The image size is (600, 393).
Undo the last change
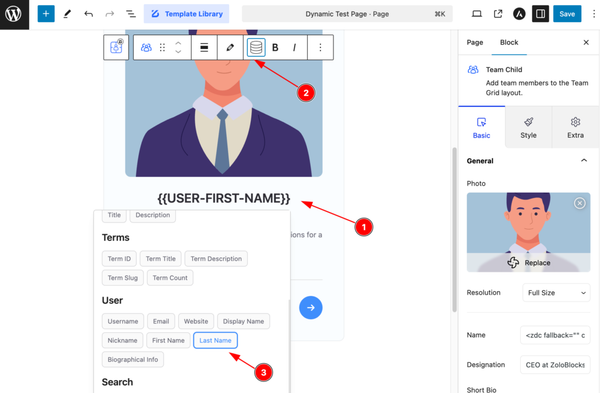click(88, 14)
